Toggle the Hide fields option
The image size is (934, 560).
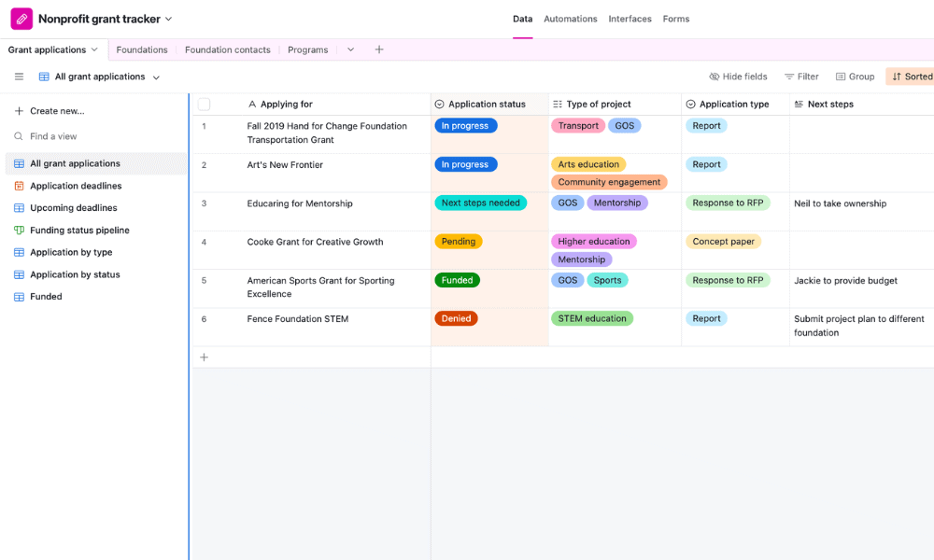[738, 77]
